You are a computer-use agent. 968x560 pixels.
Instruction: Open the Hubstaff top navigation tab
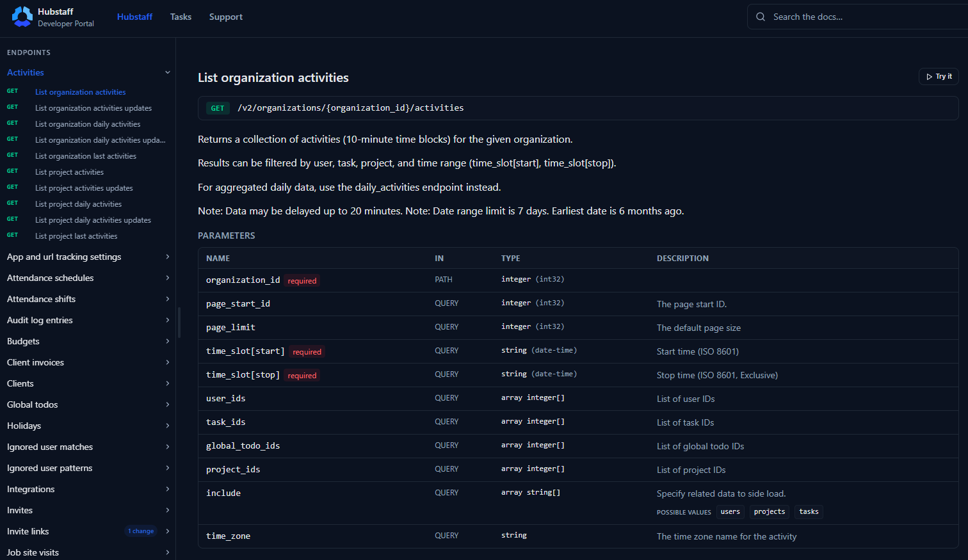(x=134, y=17)
